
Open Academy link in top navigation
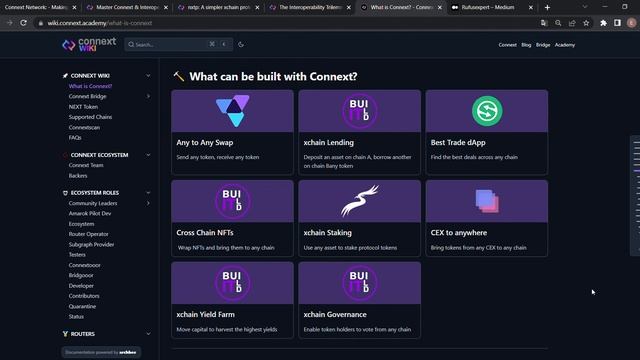tap(564, 45)
